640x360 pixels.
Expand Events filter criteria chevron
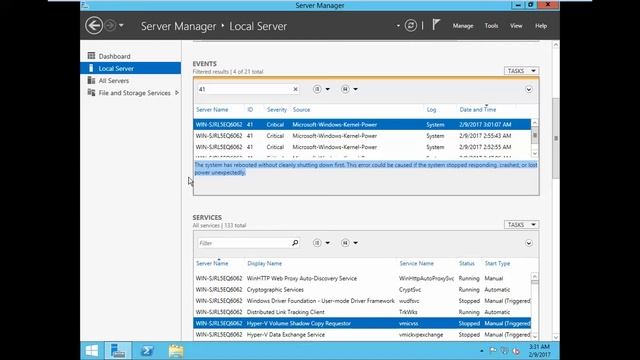[529, 89]
